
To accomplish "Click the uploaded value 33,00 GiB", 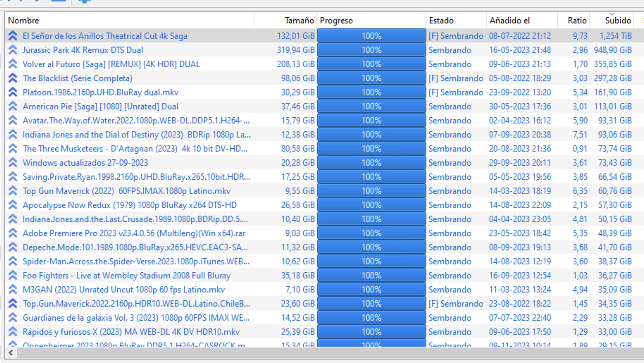I will tap(615, 332).
